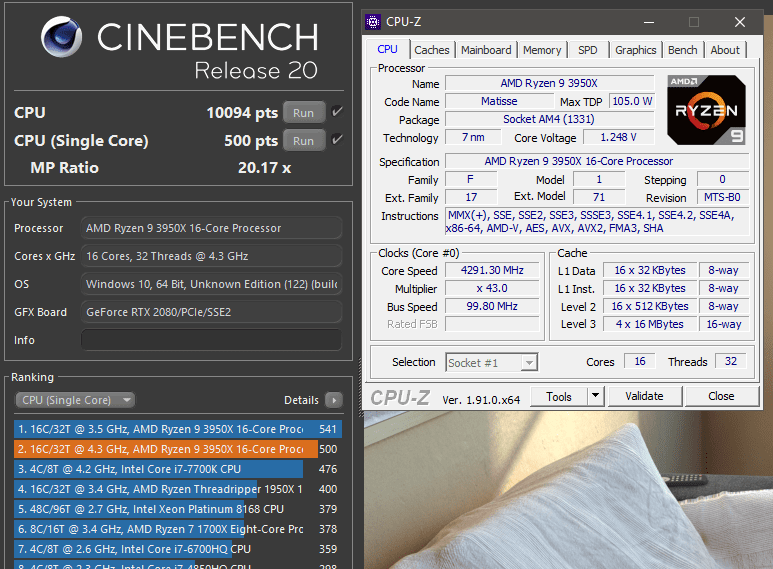Open the Mainboard tab
The height and width of the screenshot is (569, 773).
(486, 50)
